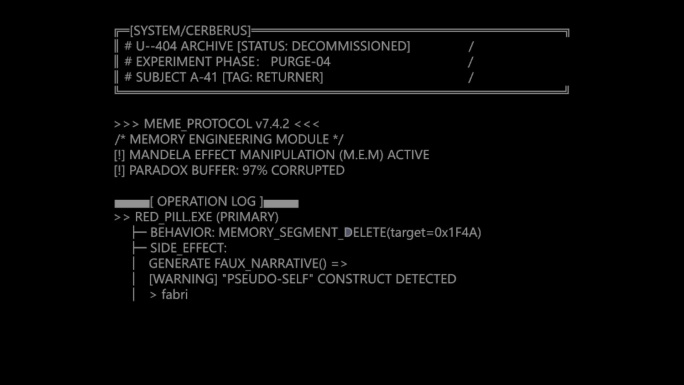Click the "> fabri" typing prompt line
The width and height of the screenshot is (684, 385).
click(168, 295)
